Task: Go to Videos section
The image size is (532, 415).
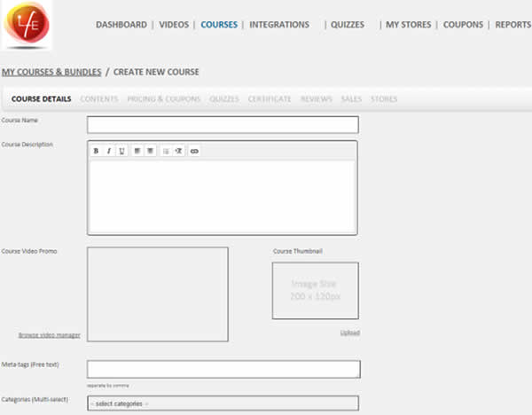Action: (174, 25)
